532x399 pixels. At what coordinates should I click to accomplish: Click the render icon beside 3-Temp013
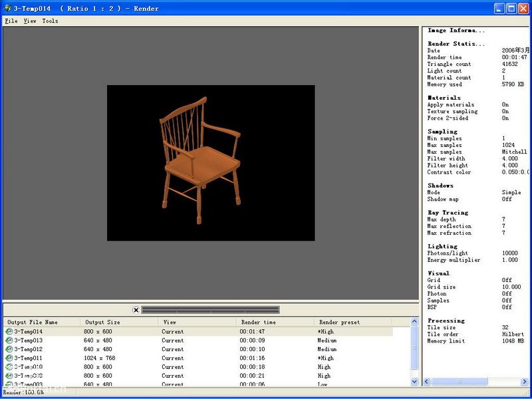point(9,340)
